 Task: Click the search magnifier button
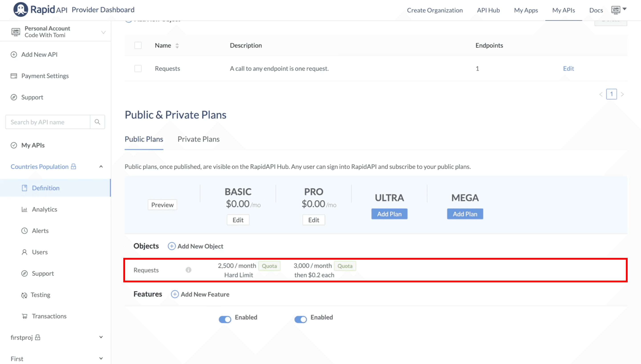click(97, 122)
